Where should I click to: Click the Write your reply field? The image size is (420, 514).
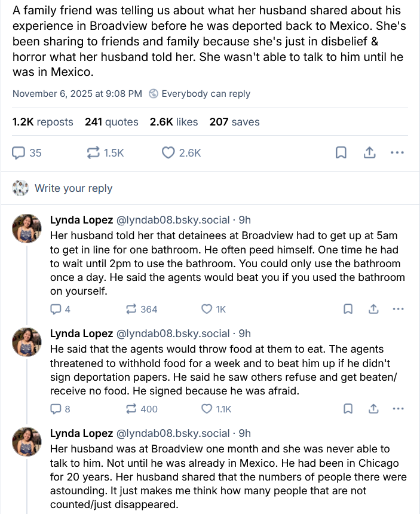73,188
